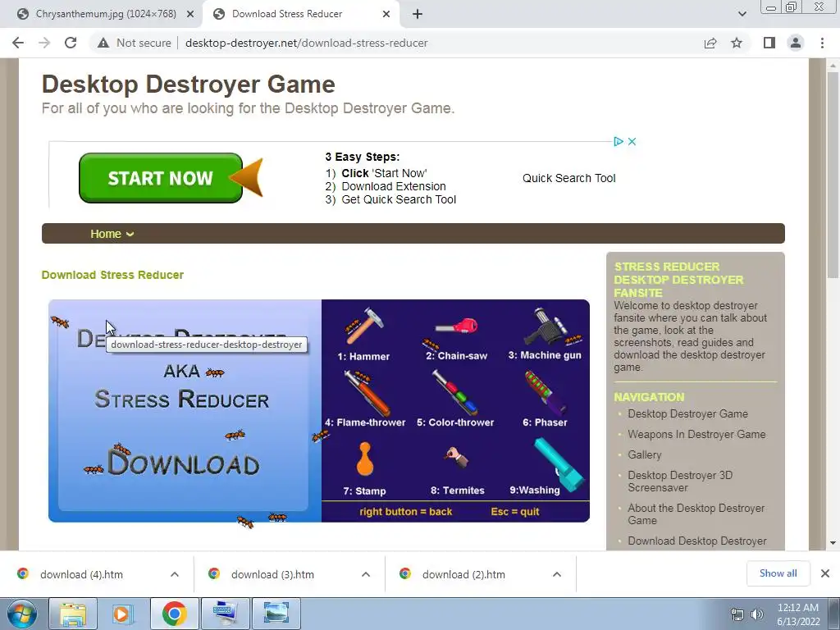
Task: Click the Chain-saw weapon icon
Action: [x=455, y=326]
